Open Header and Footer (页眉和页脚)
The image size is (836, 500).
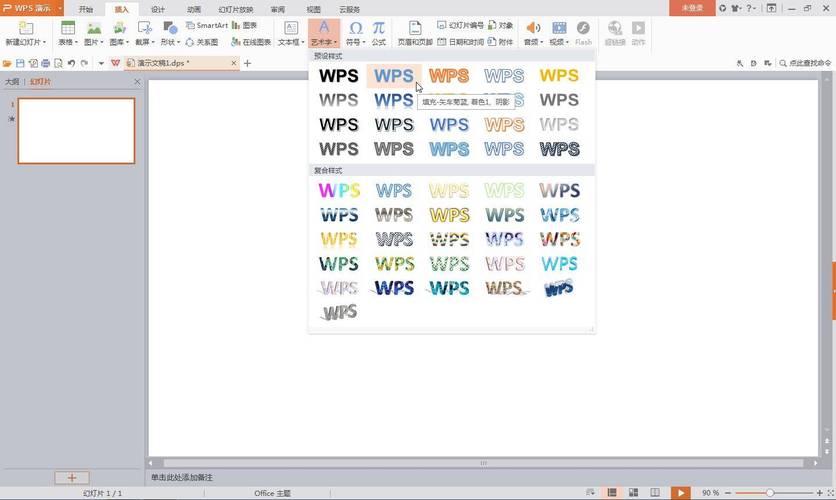click(415, 33)
